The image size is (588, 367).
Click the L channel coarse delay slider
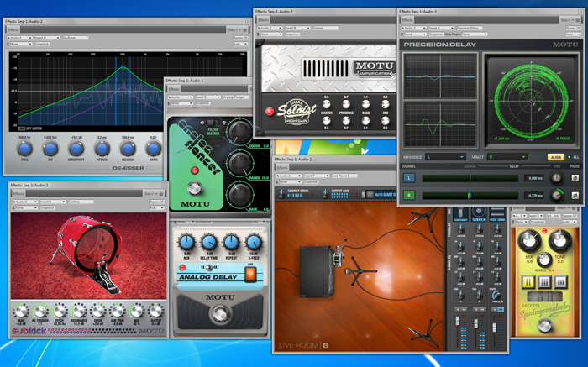coord(470,178)
